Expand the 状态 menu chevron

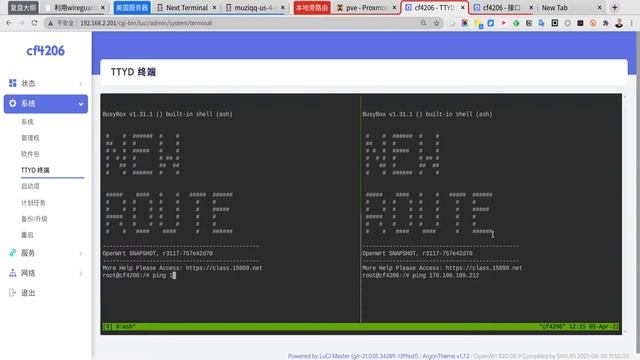click(81, 83)
